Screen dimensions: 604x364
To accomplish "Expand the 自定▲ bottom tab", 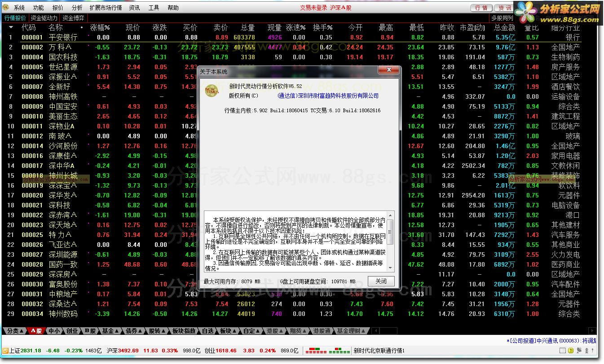I will coord(251,331).
